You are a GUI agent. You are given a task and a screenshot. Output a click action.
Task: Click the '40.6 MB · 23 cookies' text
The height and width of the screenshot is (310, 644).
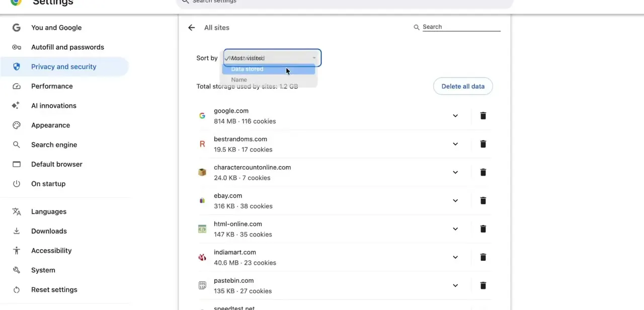[245, 263]
